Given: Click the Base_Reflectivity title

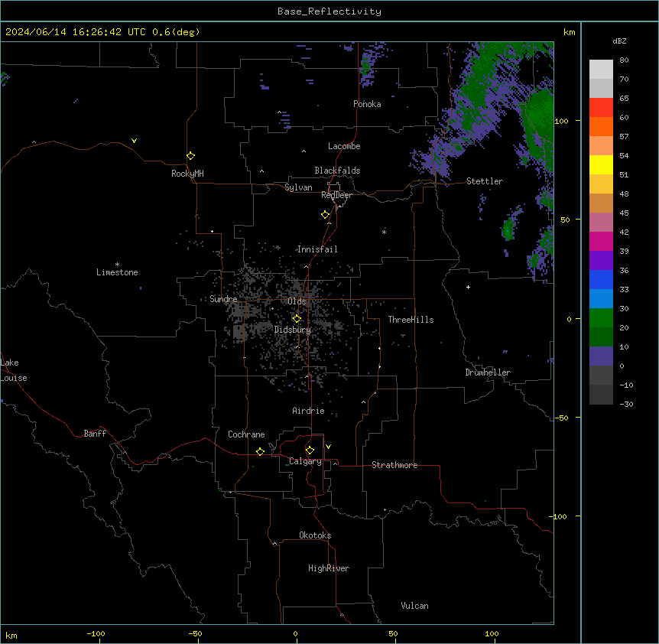Looking at the screenshot, I should click(x=329, y=11).
